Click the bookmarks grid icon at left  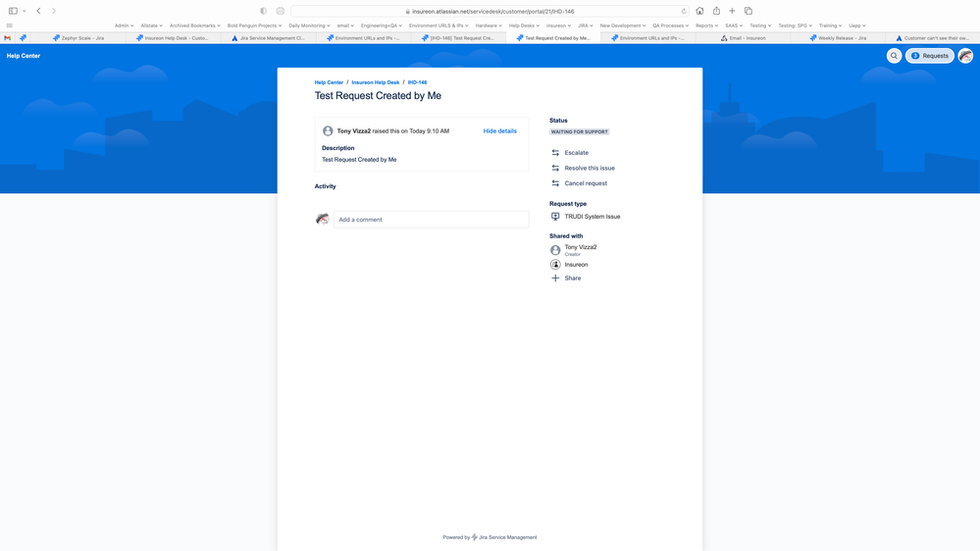click(x=10, y=25)
